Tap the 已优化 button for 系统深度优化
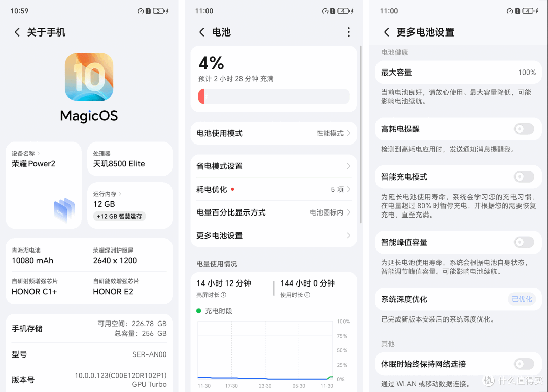 tap(522, 299)
